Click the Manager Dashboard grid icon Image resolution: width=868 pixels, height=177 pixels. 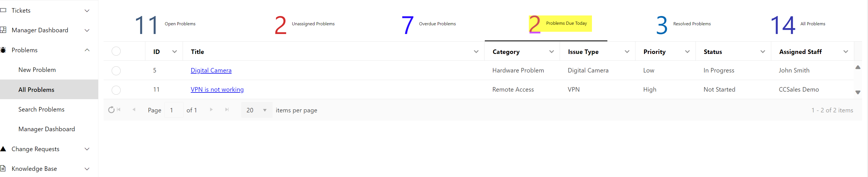(3, 30)
